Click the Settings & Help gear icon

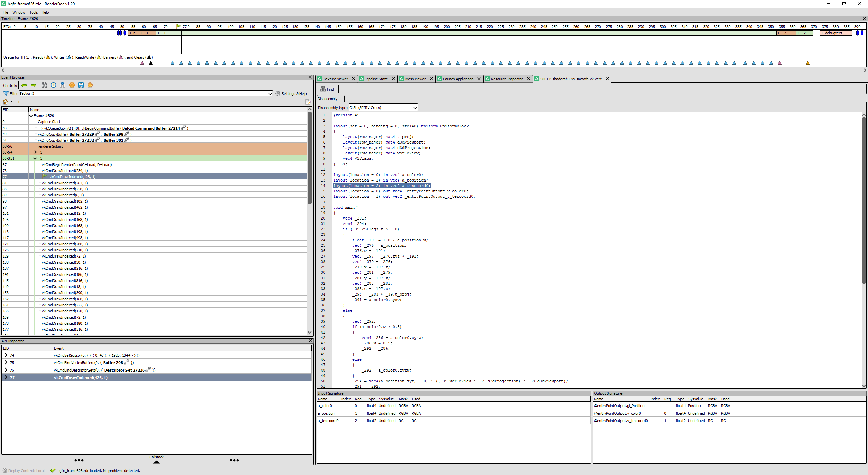[278, 93]
